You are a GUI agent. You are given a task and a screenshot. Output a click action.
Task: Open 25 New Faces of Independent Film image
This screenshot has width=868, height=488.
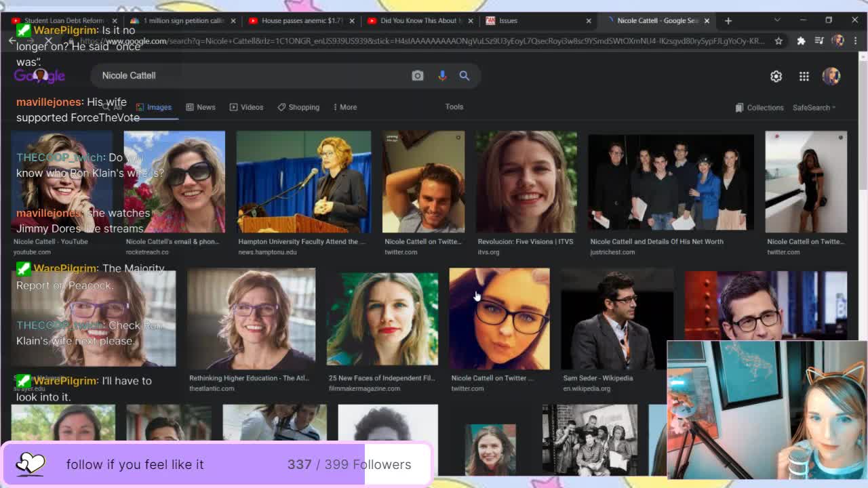(382, 319)
